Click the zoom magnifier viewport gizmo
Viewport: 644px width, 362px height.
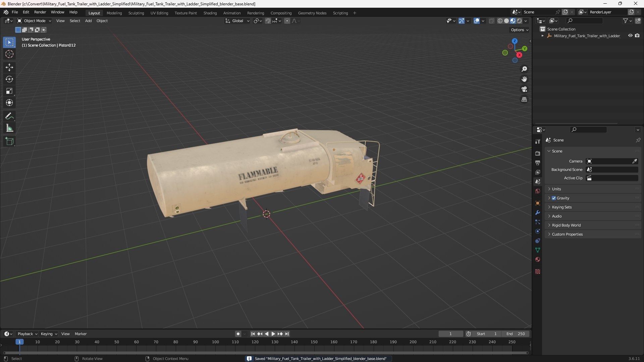[x=524, y=69]
